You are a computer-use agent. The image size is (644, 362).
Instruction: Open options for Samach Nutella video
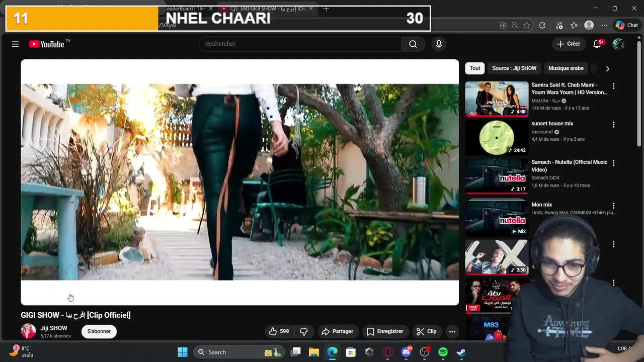pos(613,163)
